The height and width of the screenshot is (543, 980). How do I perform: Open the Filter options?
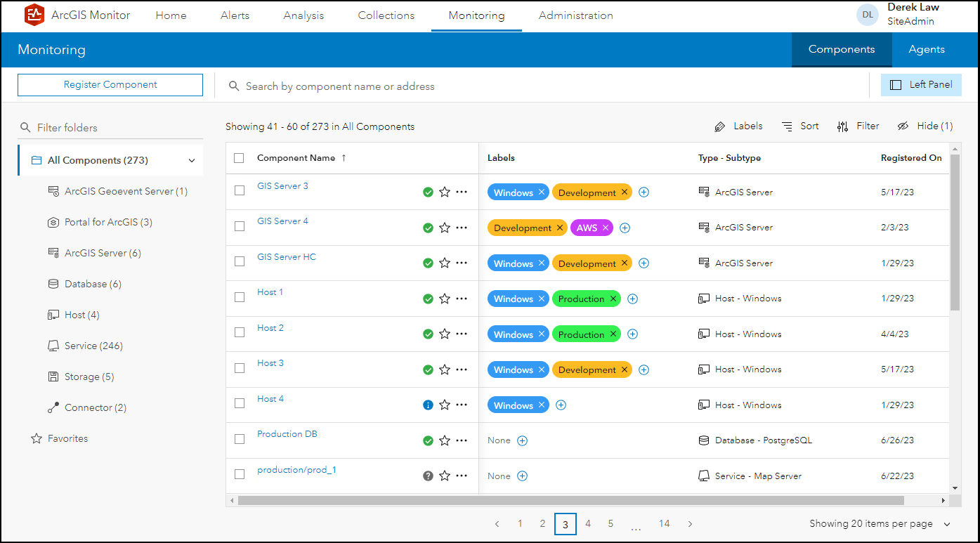pyautogui.click(x=858, y=126)
